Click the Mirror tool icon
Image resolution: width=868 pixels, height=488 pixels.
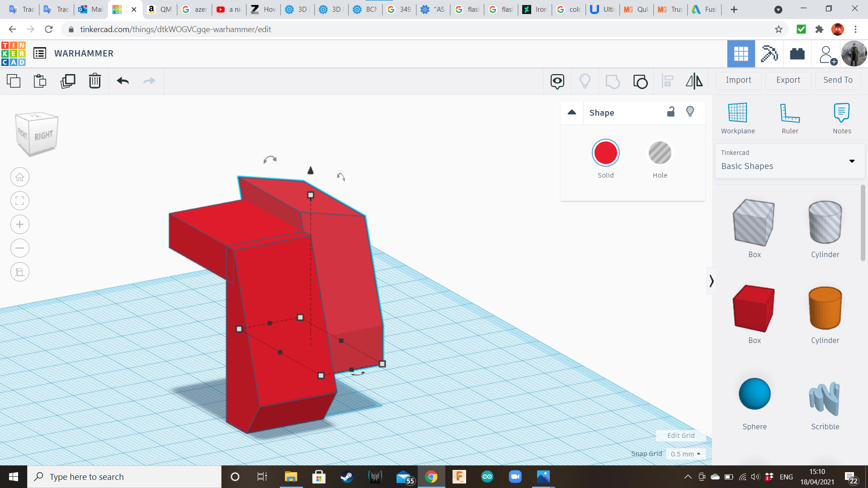(x=694, y=81)
